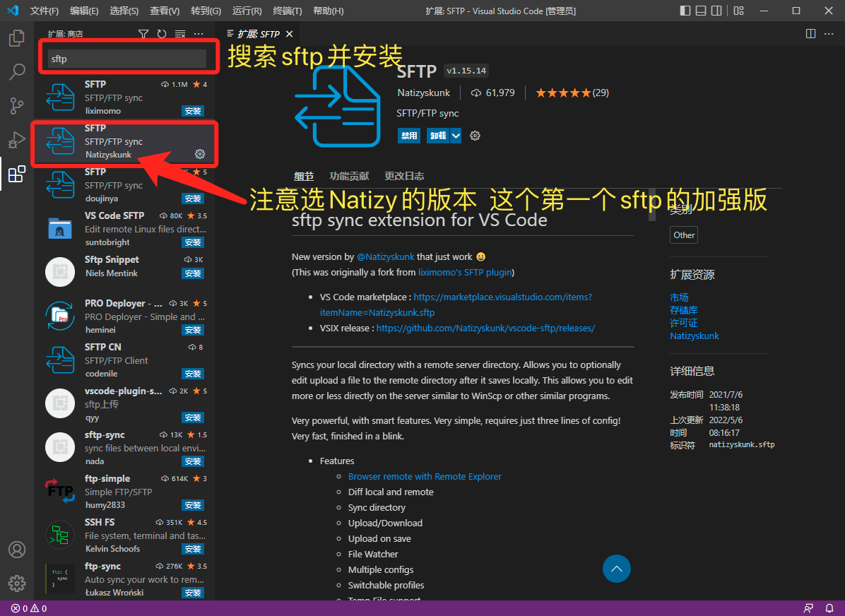Open the 许可证 license resource link

tap(683, 324)
